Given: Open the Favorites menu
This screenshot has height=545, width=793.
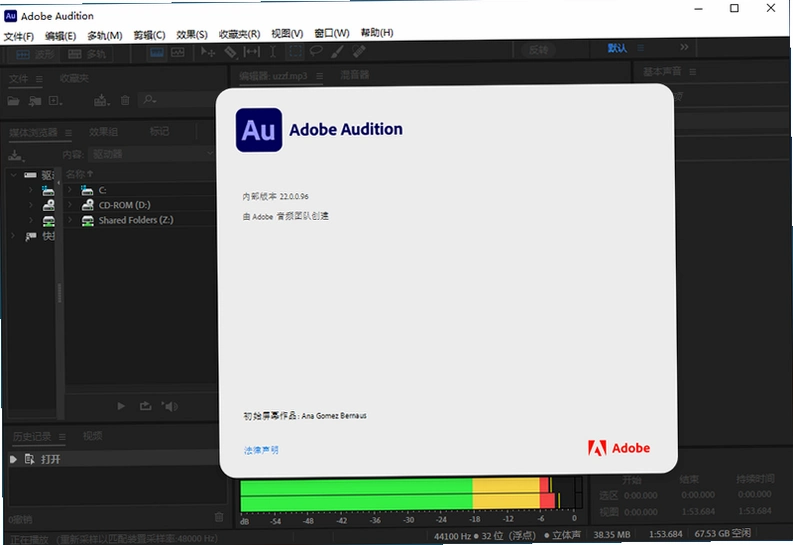Looking at the screenshot, I should click(x=239, y=34).
